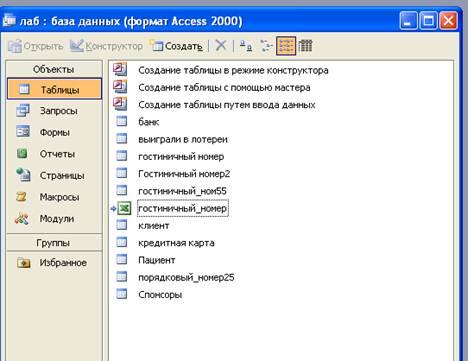Screen dimensions: 468x361
Task: Click the Excel link icon of гостиничный_номер
Action: 124,208
